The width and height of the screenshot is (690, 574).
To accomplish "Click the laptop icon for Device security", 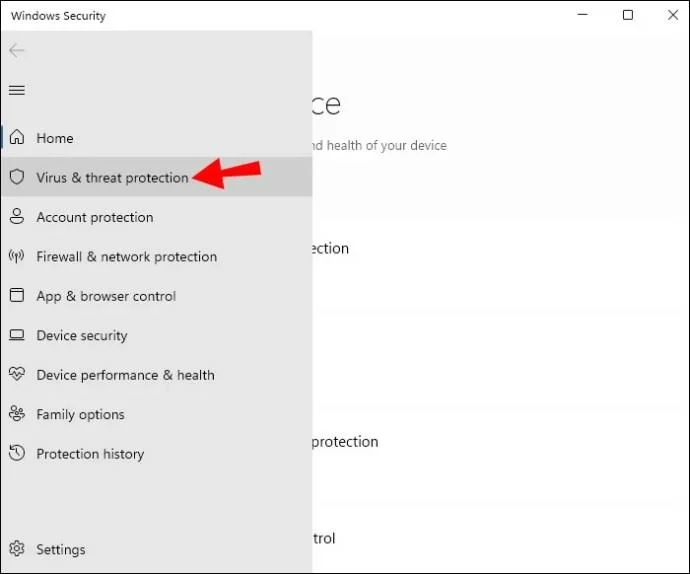I will tap(17, 335).
